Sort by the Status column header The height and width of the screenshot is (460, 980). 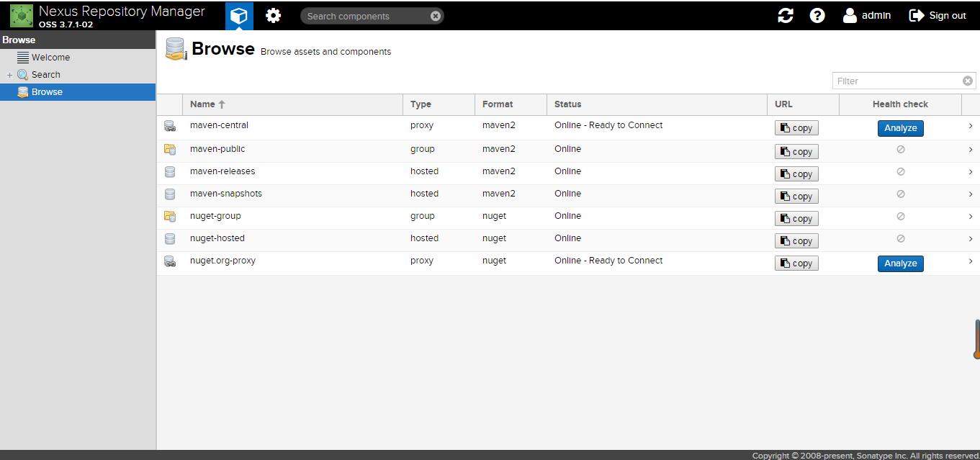[x=657, y=104]
